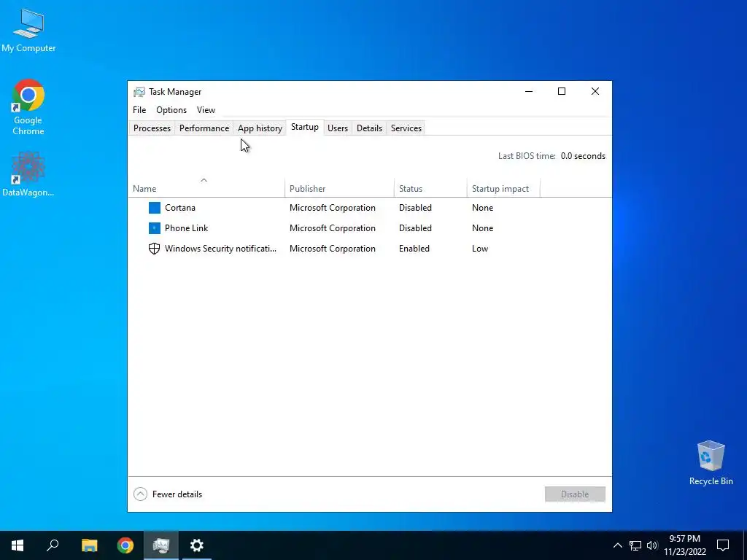Viewport: 747px width, 560px height.
Task: Open the Options menu
Action: pyautogui.click(x=171, y=110)
